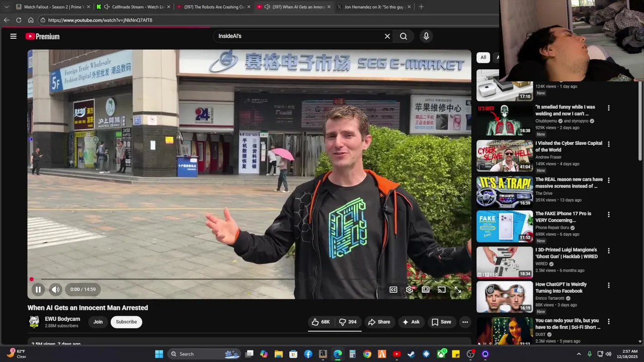This screenshot has width=644, height=362.
Task: Open EWU Bodycam channel name link
Action: [x=62, y=319]
